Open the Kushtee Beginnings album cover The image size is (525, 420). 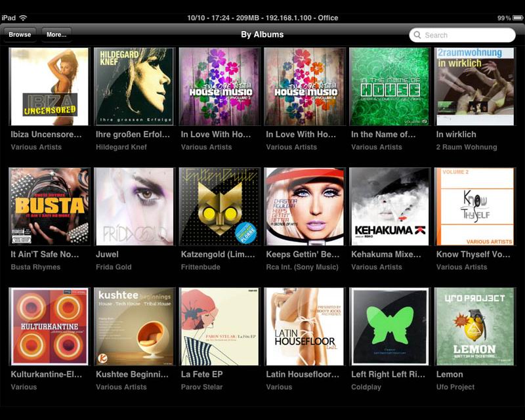135,327
